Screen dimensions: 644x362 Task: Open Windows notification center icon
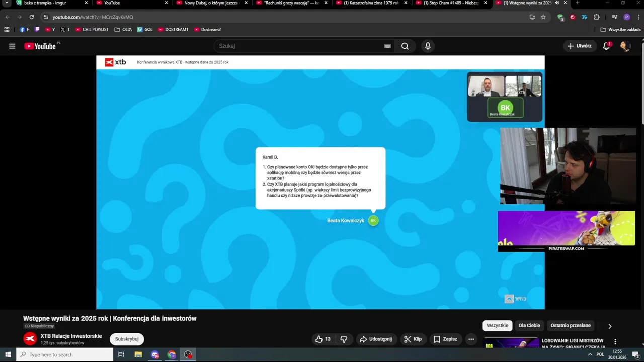[635, 354]
